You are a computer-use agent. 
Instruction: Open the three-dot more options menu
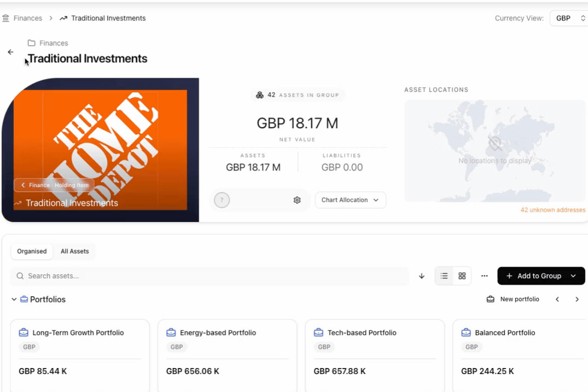484,276
